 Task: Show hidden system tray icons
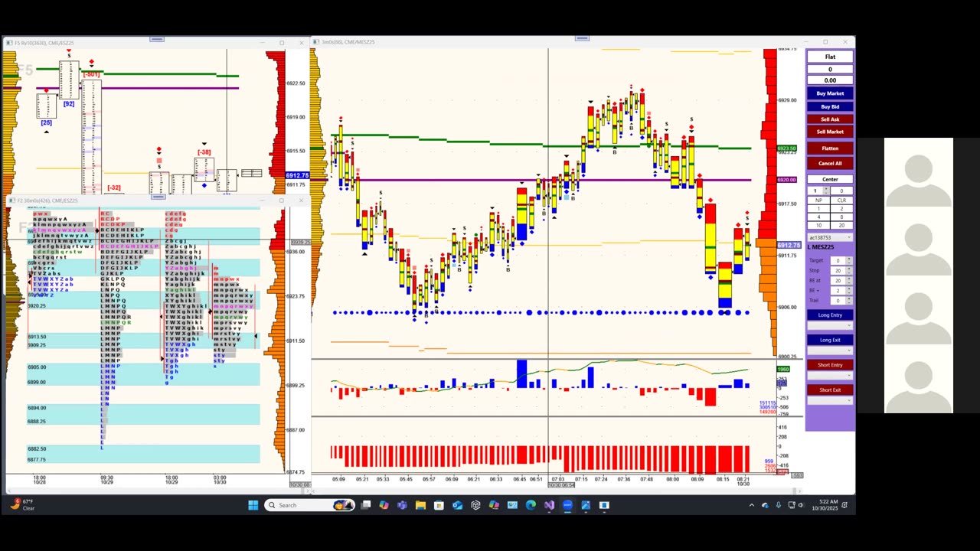pyautogui.click(x=752, y=505)
